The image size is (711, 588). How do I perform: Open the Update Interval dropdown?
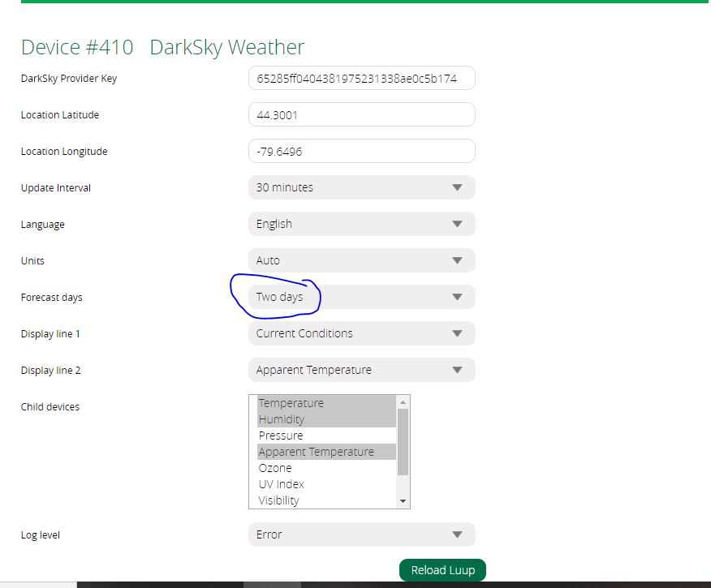click(x=361, y=187)
